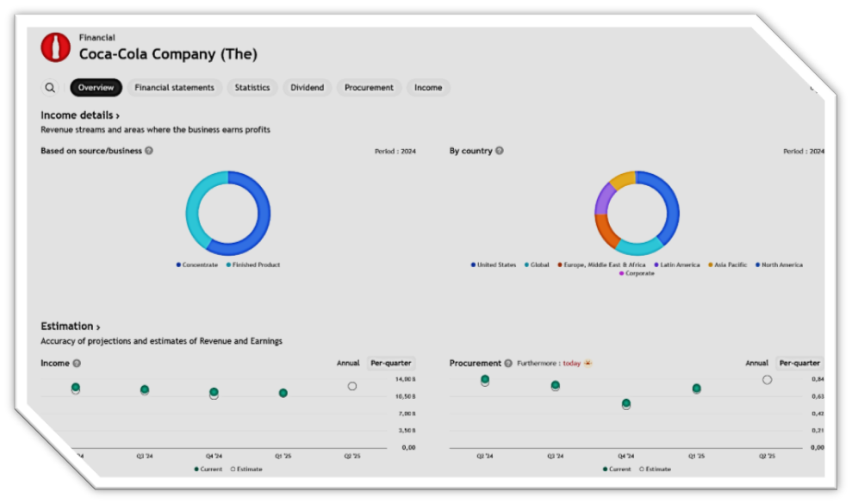Screen dimensions: 852x504
Task: Click Income chart data point for Q4 '24
Action: pos(215,393)
